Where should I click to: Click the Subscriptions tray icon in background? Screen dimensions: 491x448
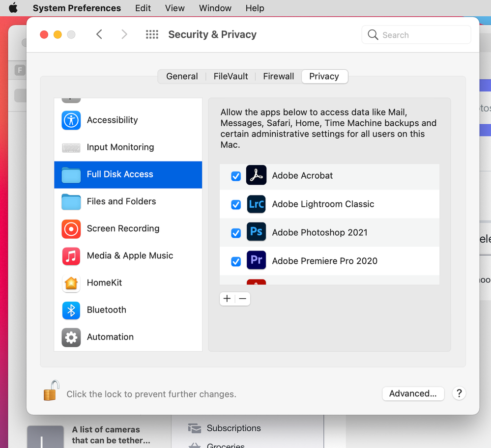click(x=195, y=428)
